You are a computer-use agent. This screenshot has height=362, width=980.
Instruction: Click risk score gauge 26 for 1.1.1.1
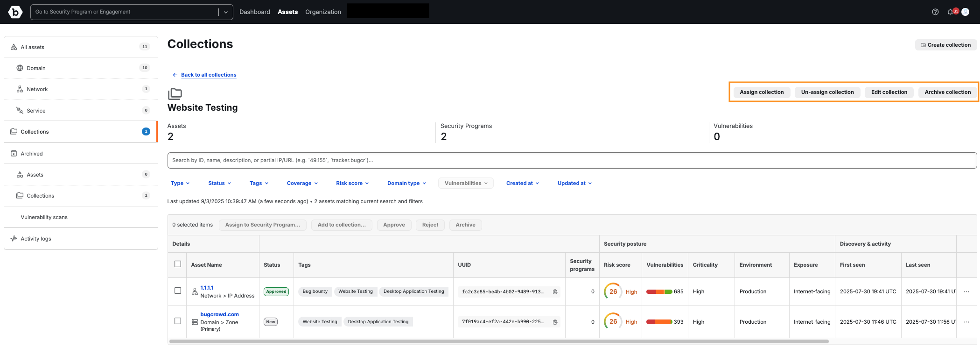[x=613, y=291]
